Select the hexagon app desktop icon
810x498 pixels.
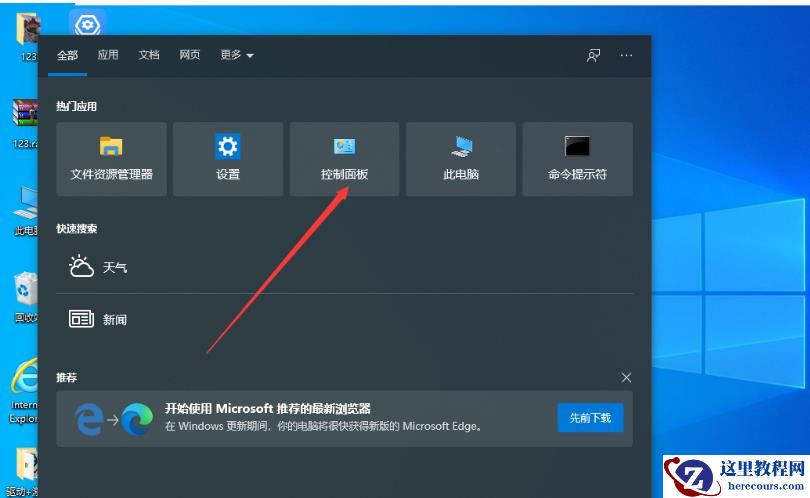(x=87, y=24)
